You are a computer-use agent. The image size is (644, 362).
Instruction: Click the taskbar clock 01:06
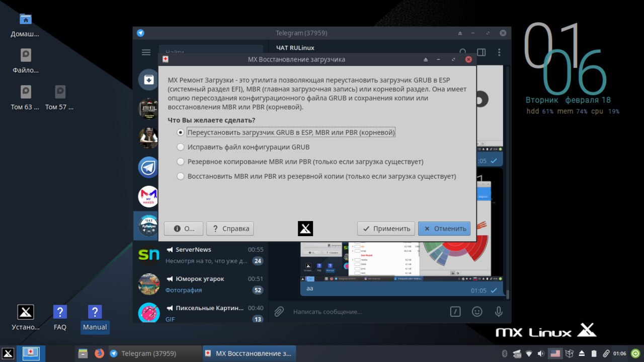pyautogui.click(x=620, y=353)
